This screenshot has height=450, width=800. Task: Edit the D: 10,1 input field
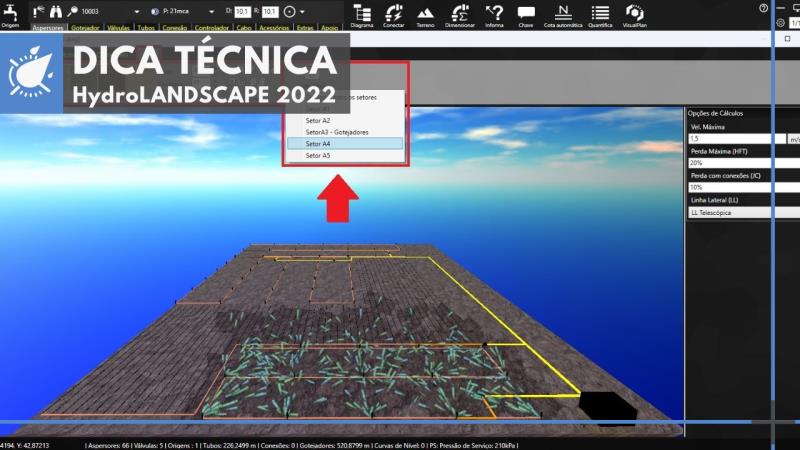point(242,11)
